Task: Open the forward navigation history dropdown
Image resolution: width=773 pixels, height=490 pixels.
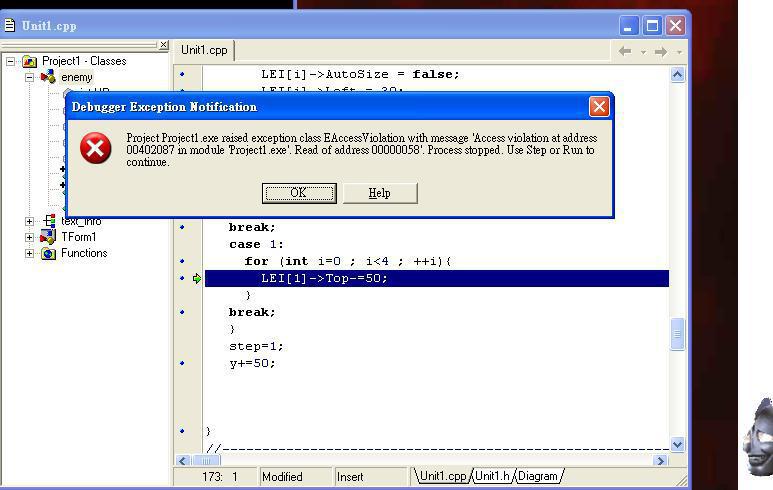Action: point(679,52)
